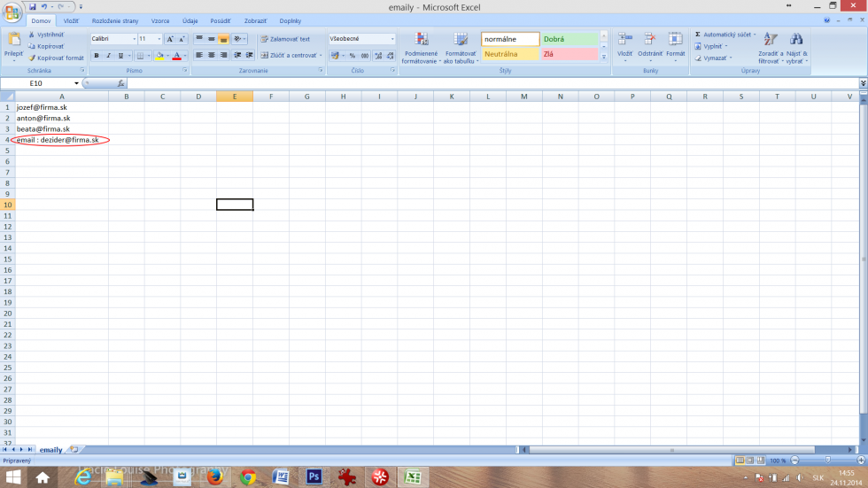Click the Prilepiť paste icon
This screenshot has height=488, width=868.
[x=14, y=39]
